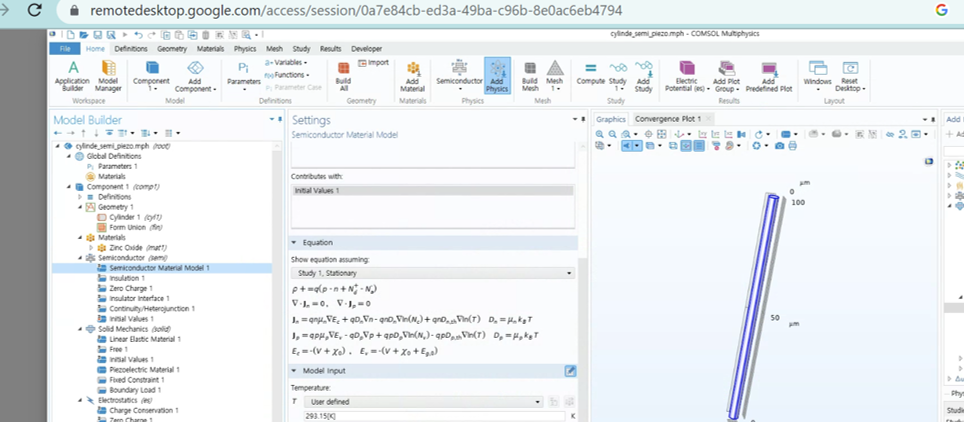
Task: Click the Add Study icon
Action: (x=643, y=75)
